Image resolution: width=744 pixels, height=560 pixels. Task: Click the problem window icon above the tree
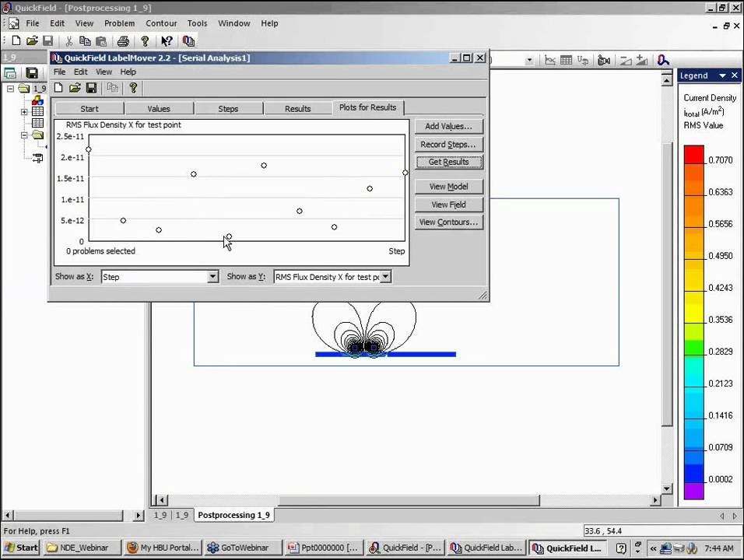[10, 73]
